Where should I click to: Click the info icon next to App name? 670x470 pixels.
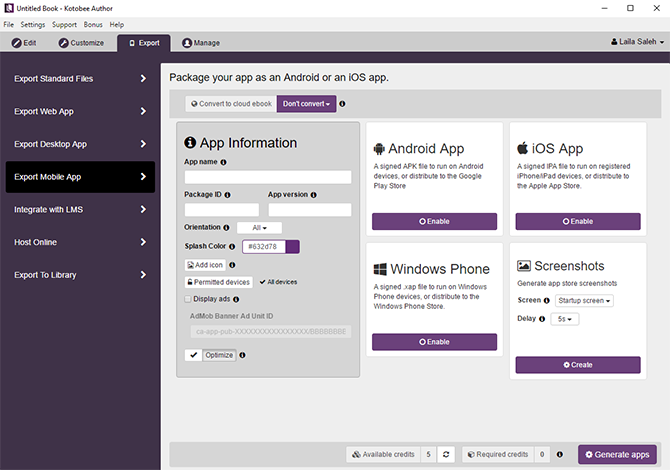pos(223,162)
